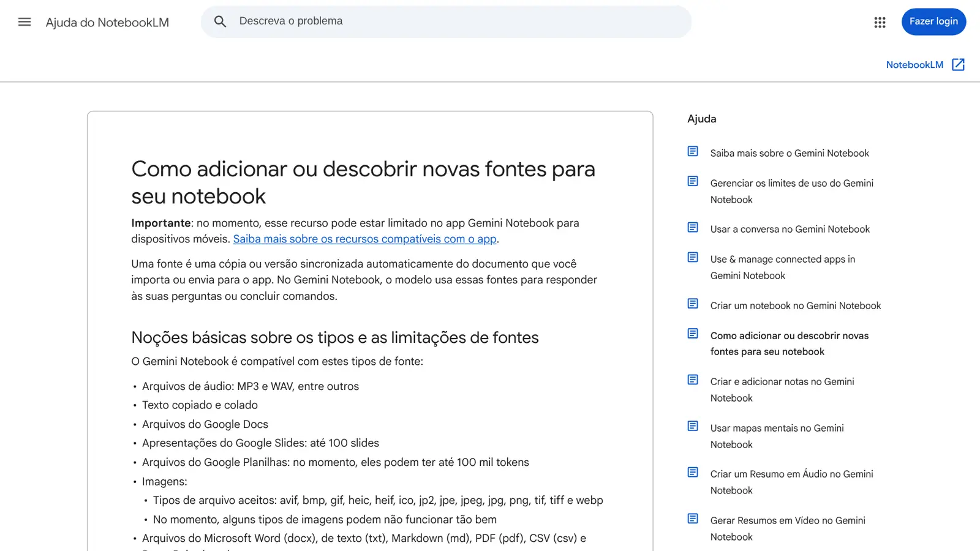Screen dimensions: 980x551
Task: Go to Ajuda do NotebookLM home title
Action: click(107, 23)
